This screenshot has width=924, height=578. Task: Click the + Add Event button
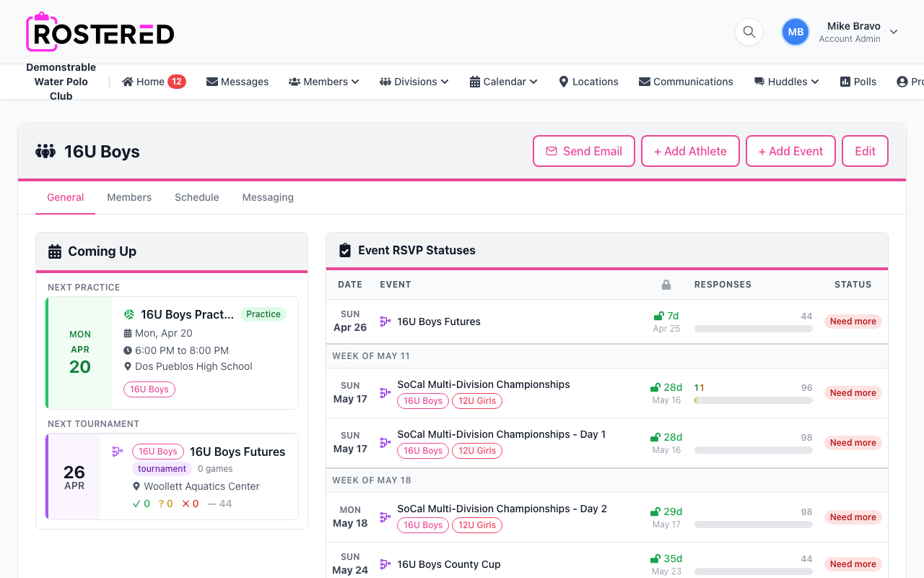pos(790,151)
